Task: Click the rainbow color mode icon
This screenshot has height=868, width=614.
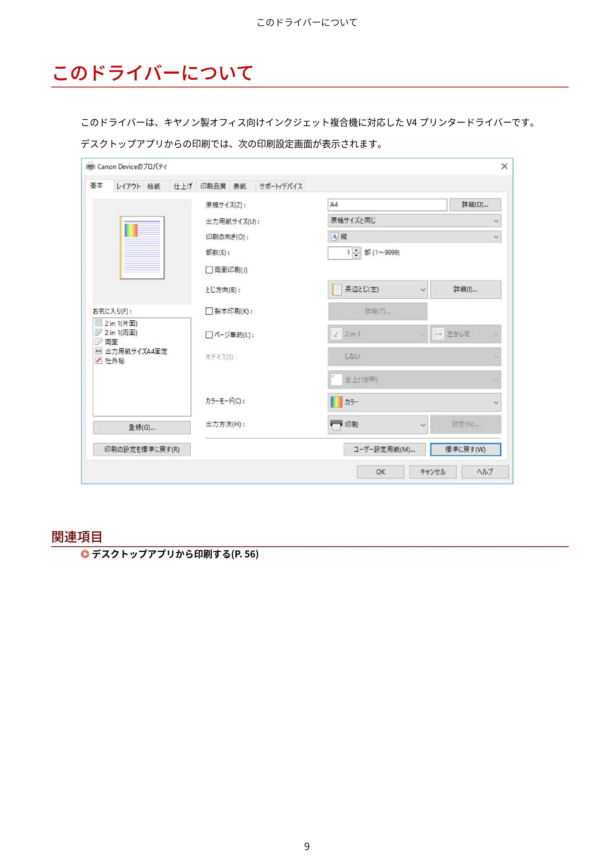Action: [336, 402]
